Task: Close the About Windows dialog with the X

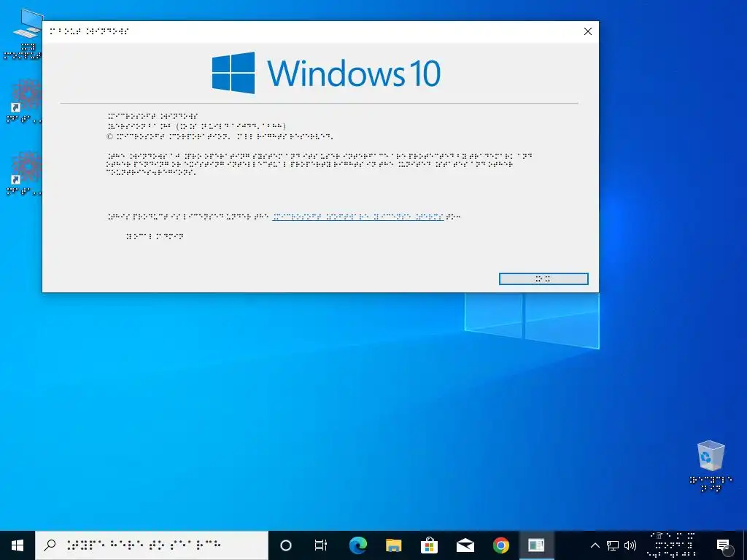Action: pyautogui.click(x=588, y=31)
